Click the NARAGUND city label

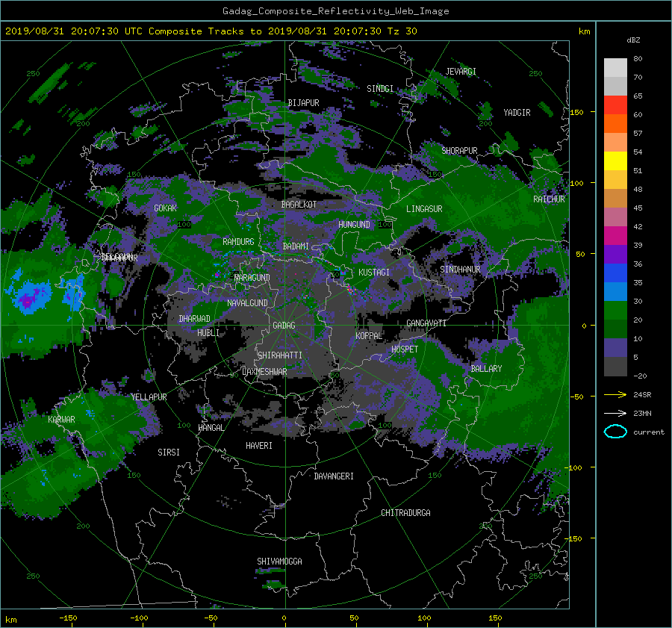click(x=252, y=278)
